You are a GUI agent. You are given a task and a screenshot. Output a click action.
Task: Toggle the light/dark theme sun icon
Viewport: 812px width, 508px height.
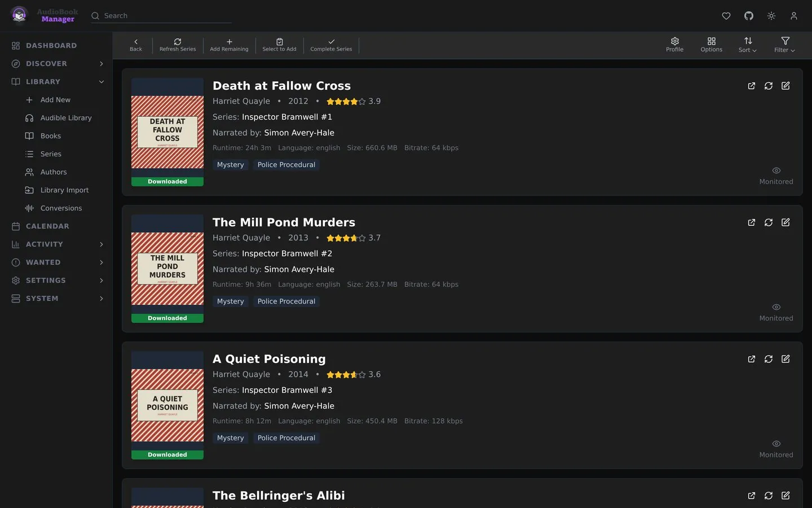tap(771, 16)
